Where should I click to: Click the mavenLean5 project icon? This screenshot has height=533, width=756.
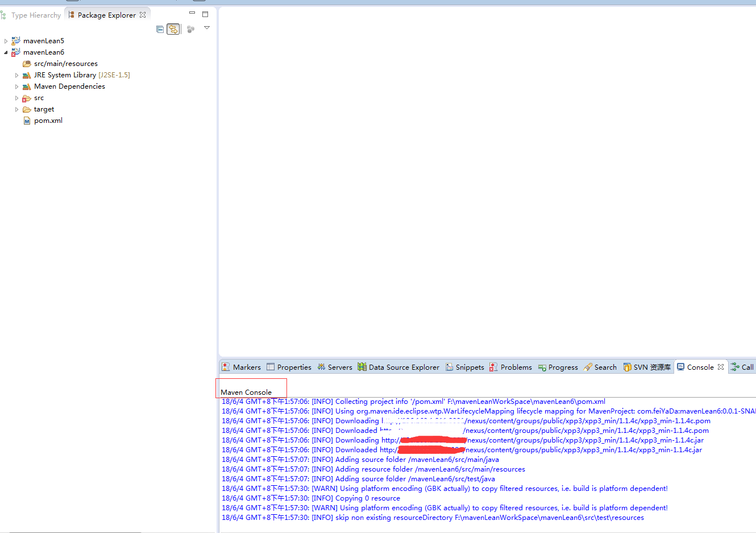click(x=16, y=40)
